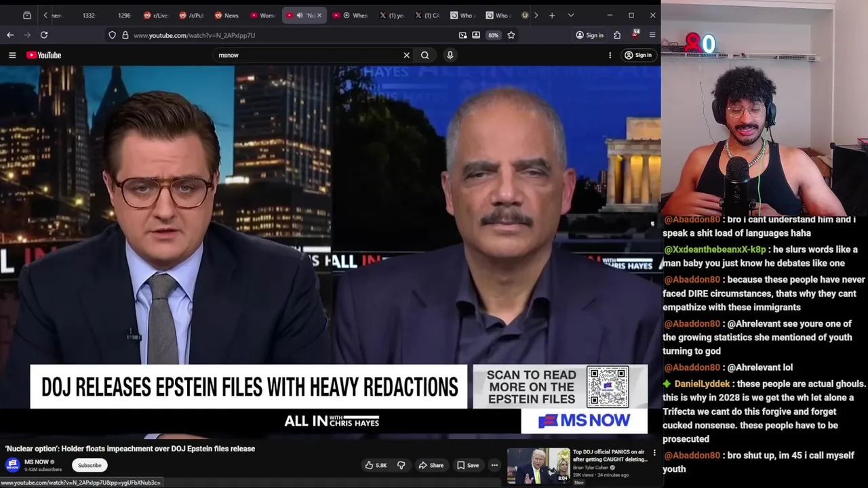Start voice search with the microphone
The width and height of the screenshot is (868, 488).
point(450,55)
